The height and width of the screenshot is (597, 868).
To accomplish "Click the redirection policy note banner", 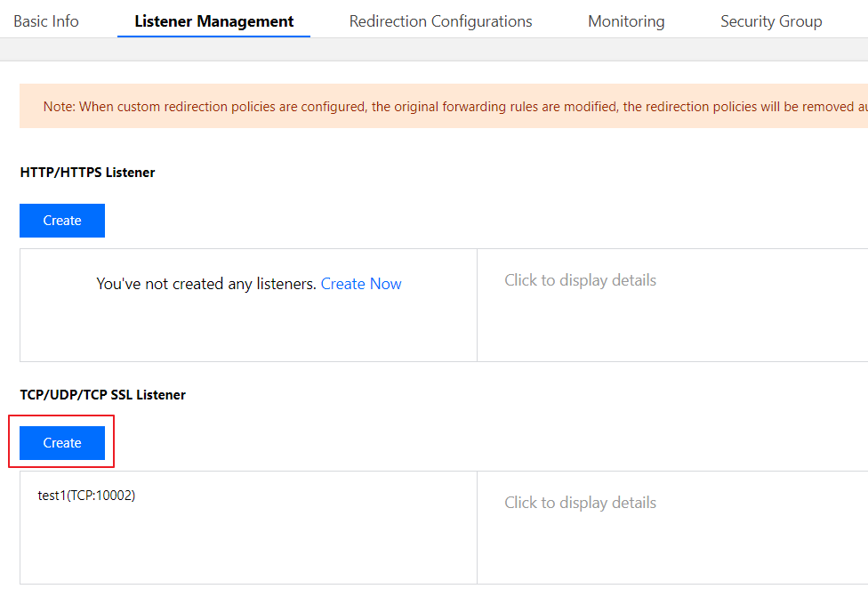I will click(445, 107).
